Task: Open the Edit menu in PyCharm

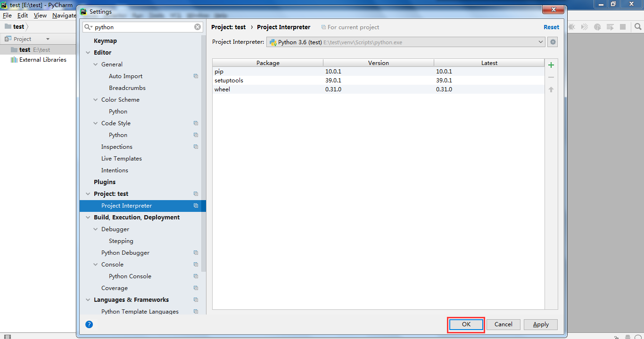Action: (23, 15)
